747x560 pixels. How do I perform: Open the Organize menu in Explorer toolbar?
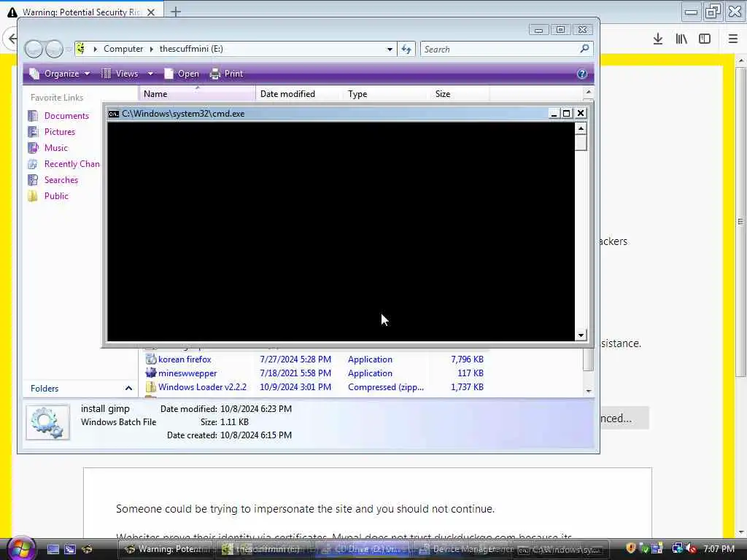60,74
